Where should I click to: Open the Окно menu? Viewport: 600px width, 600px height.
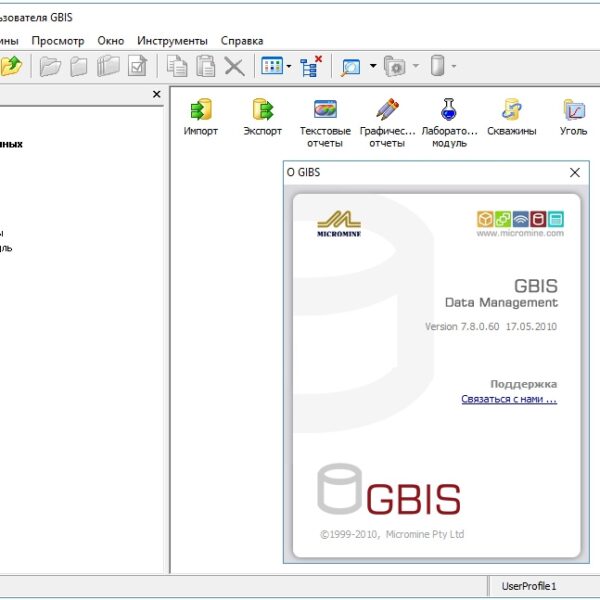pos(111,41)
